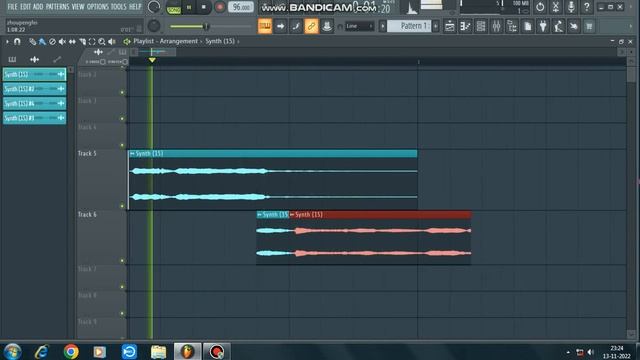Viewport: 640px width, 360px height.
Task: Choose the Zoom magnifier tool
Action: pos(102,42)
